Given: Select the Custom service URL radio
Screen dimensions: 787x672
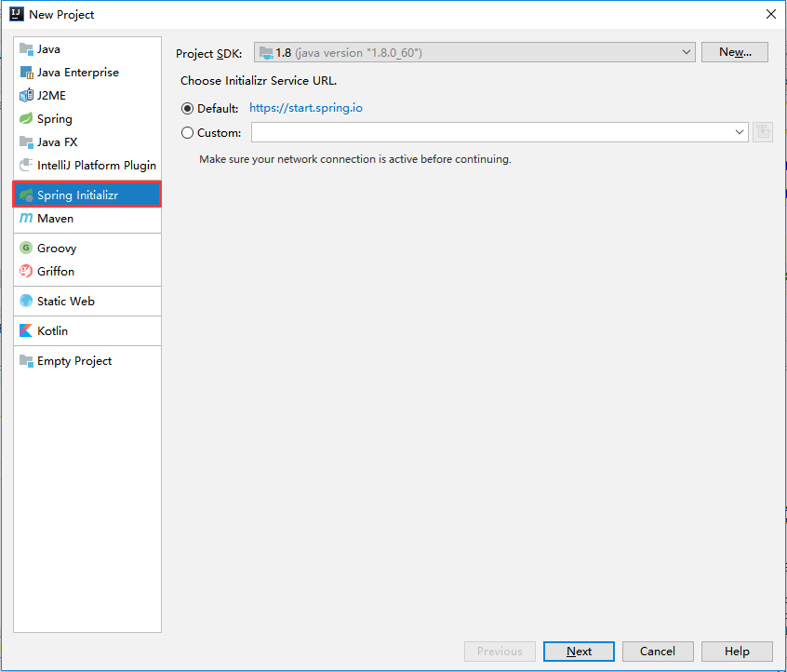Looking at the screenshot, I should (x=187, y=132).
